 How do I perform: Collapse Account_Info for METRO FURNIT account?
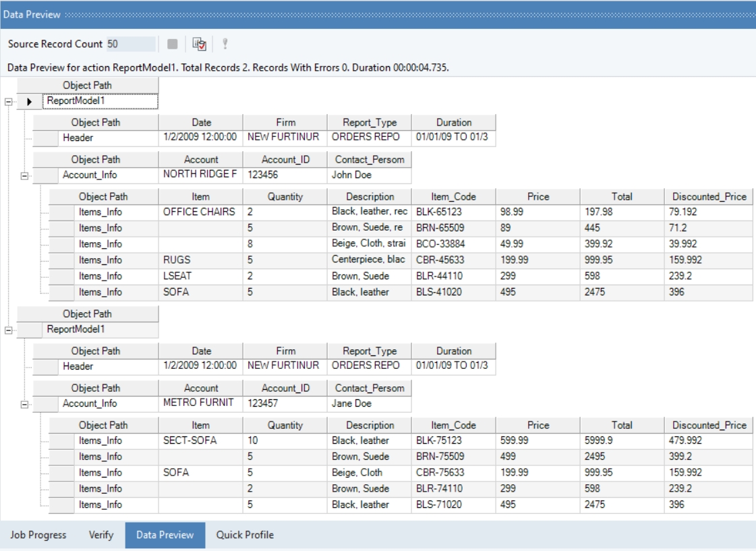[x=25, y=404]
